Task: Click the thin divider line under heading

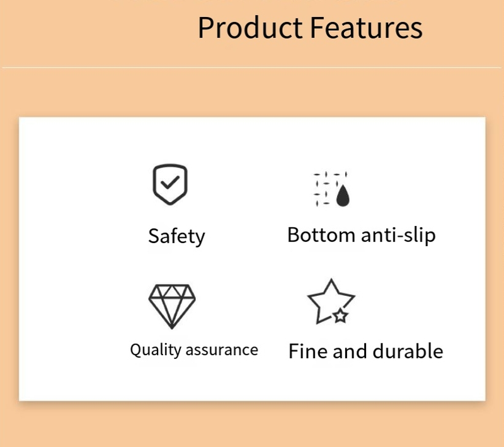Action: [252, 67]
